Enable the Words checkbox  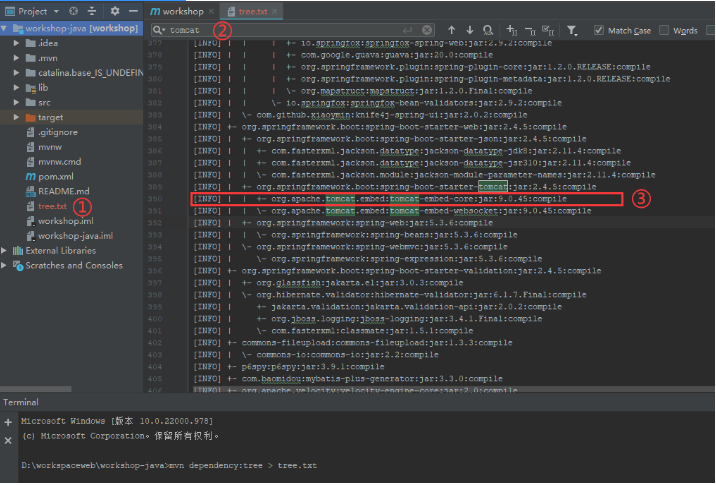coord(664,30)
